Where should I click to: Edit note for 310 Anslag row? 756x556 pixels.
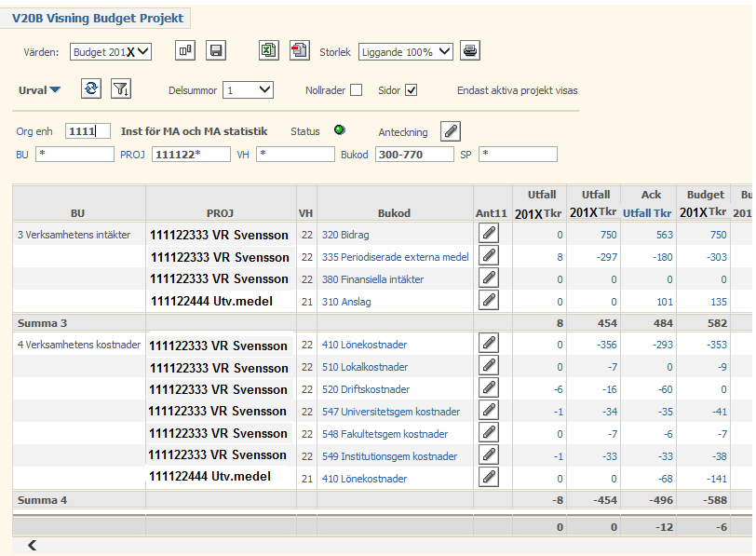click(x=489, y=301)
